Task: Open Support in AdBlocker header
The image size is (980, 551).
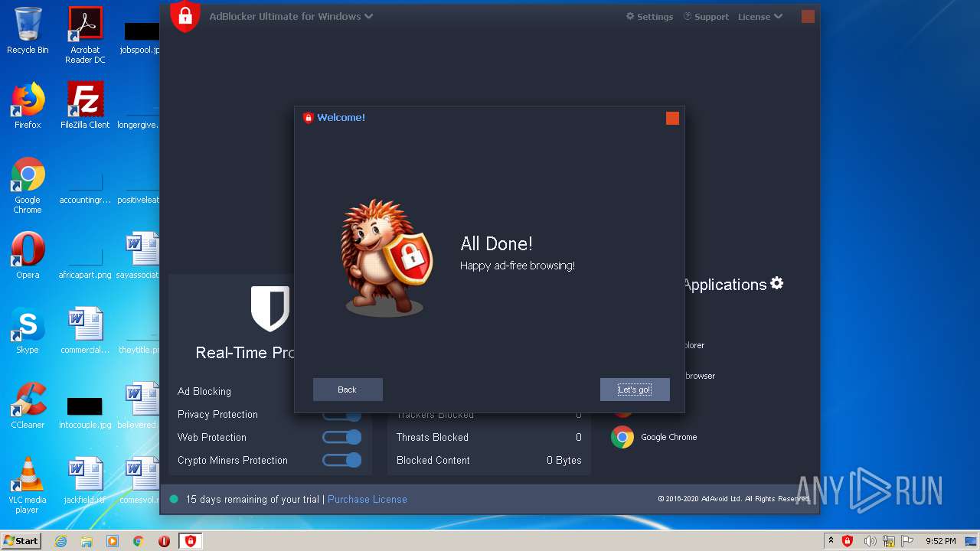Action: [706, 16]
